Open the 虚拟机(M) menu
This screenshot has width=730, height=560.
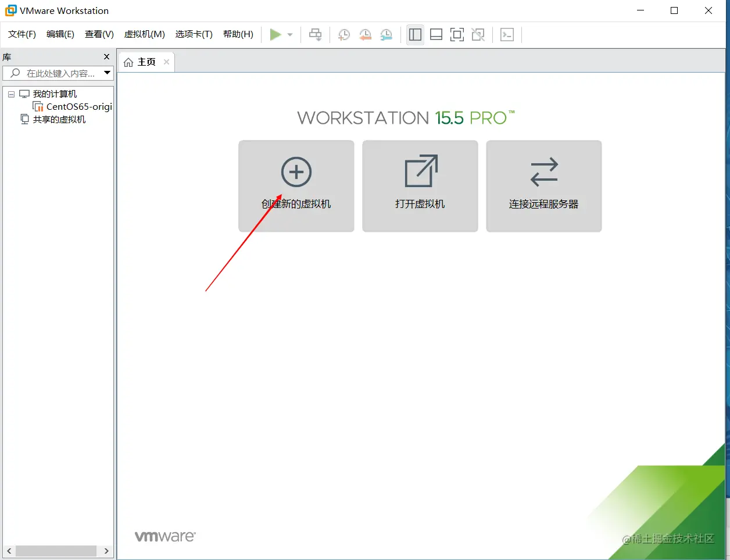tap(145, 34)
